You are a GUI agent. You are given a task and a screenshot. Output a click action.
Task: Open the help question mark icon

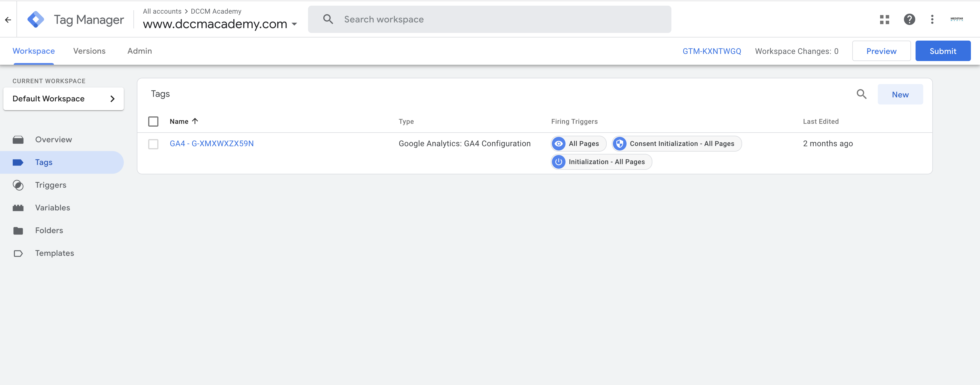[x=909, y=19]
